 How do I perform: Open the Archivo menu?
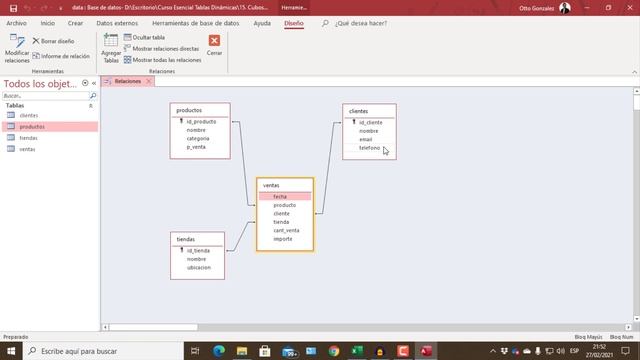click(16, 23)
